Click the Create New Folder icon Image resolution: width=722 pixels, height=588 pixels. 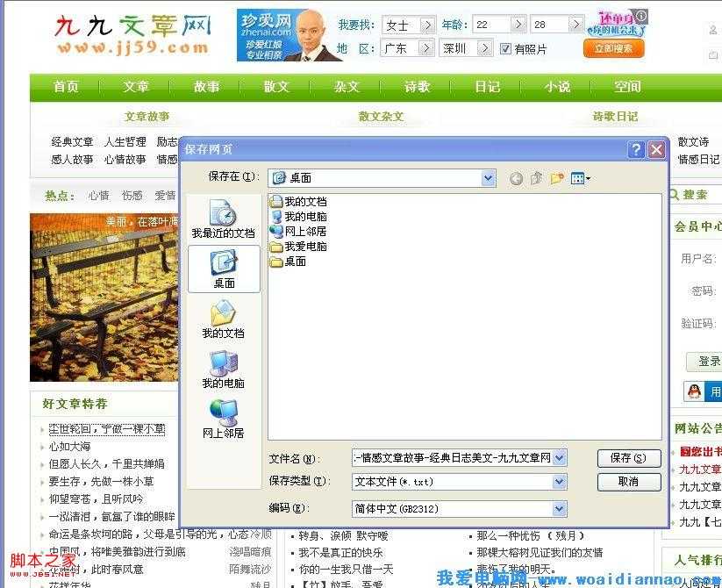point(556,177)
